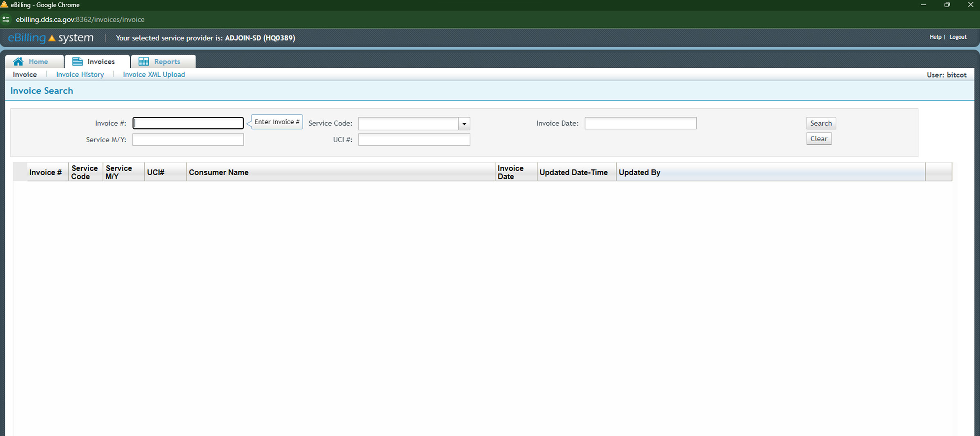Click the Search button
980x436 pixels.
[x=821, y=123]
